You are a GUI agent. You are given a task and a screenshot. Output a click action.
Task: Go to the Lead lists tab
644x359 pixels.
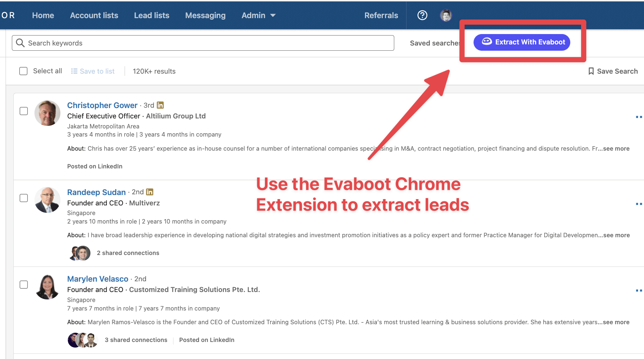pyautogui.click(x=152, y=16)
